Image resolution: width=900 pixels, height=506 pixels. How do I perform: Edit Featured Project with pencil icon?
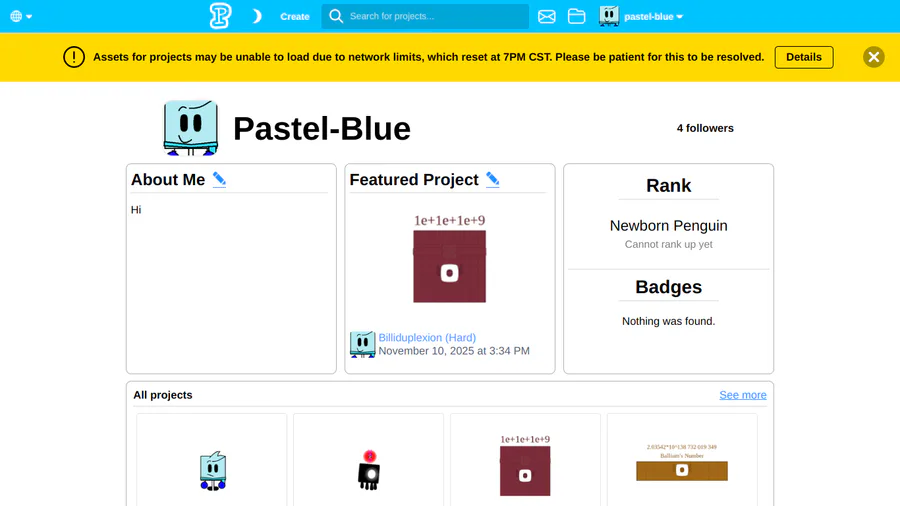click(x=493, y=180)
